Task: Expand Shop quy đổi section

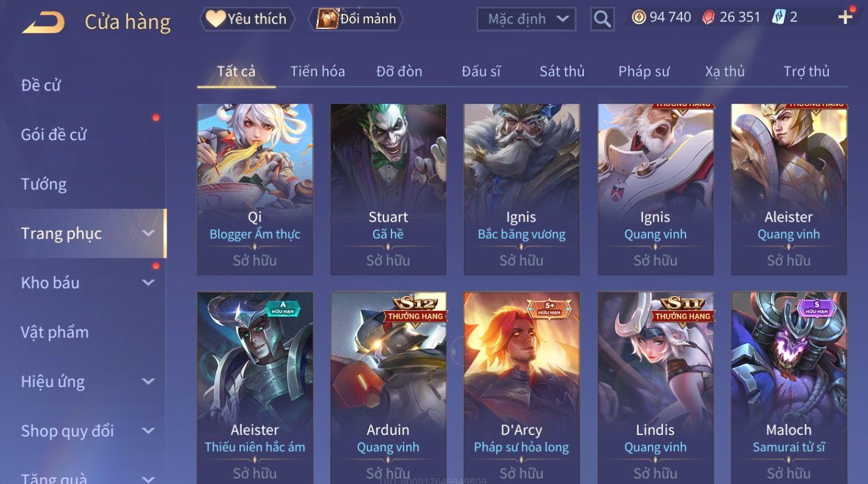Action: pyautogui.click(x=148, y=430)
